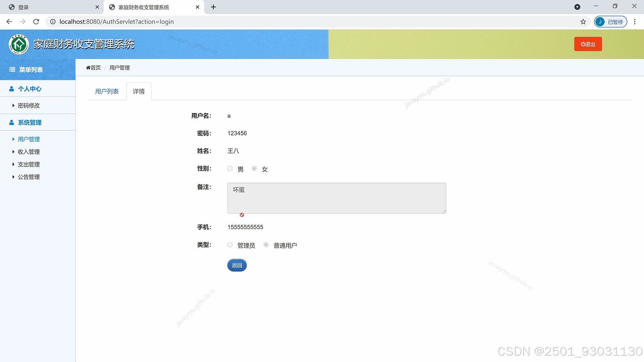Click 用户管理 in the breadcrumb

point(119,68)
